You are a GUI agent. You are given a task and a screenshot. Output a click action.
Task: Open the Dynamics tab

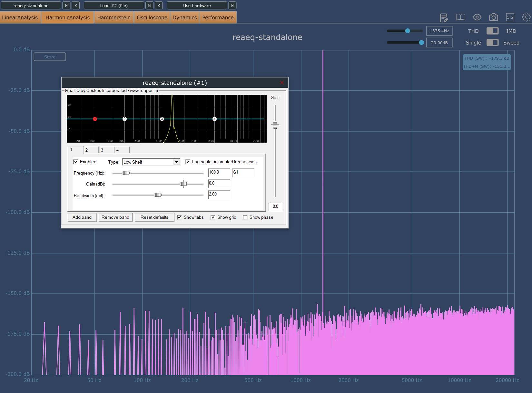coord(184,17)
